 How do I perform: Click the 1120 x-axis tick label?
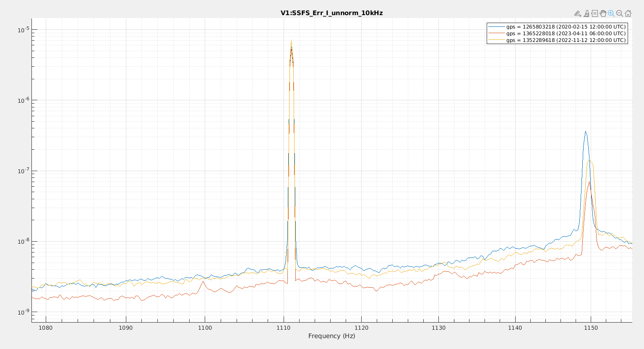[x=361, y=328]
